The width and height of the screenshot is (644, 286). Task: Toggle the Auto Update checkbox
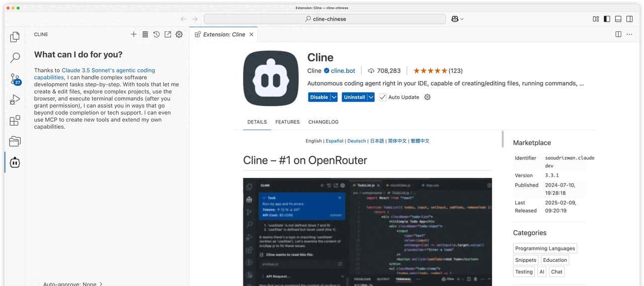tap(383, 97)
